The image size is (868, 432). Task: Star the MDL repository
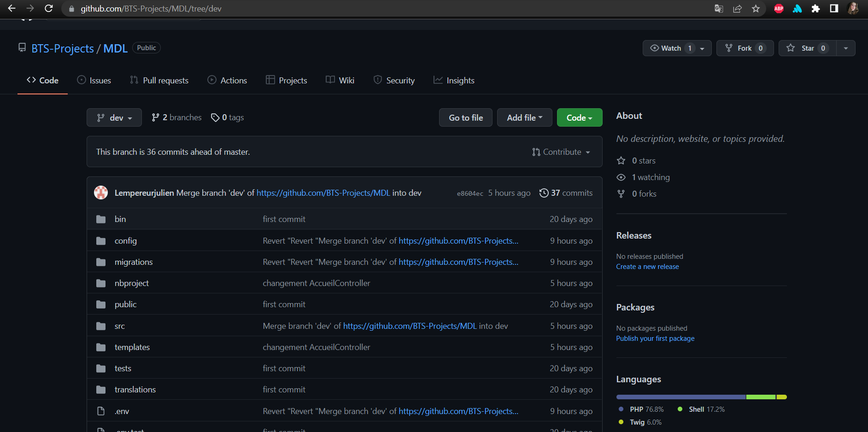[x=808, y=48]
